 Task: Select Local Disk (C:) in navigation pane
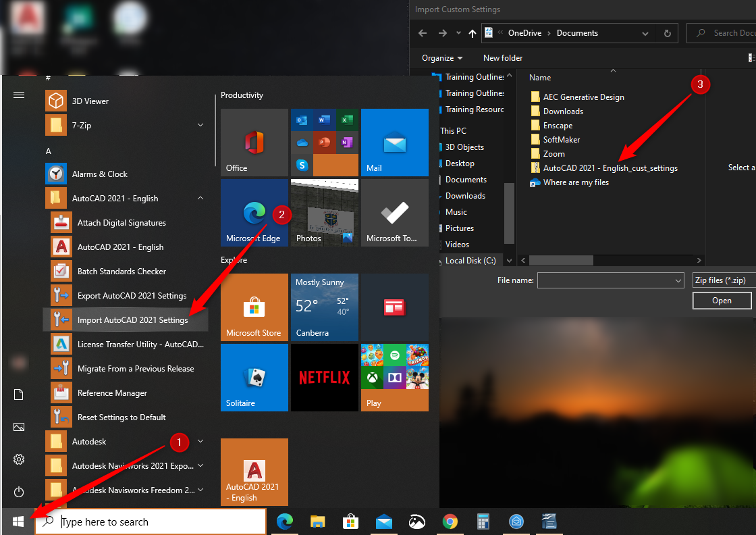click(x=470, y=261)
